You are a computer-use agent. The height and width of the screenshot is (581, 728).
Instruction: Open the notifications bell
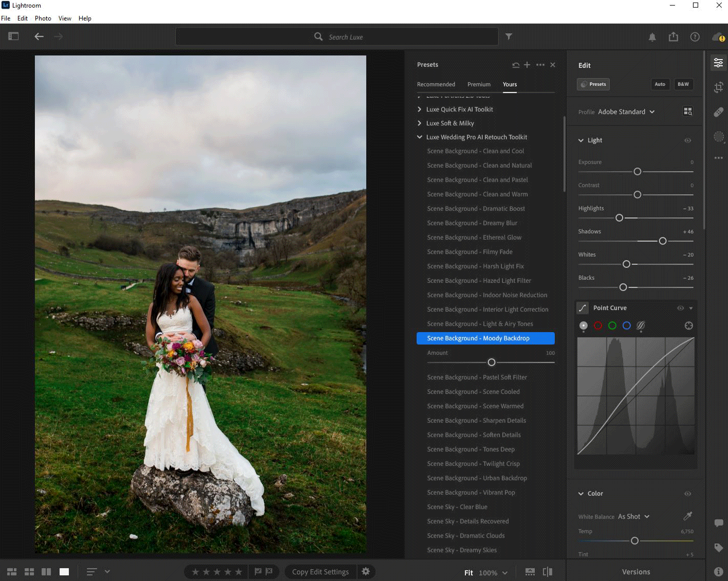point(652,37)
